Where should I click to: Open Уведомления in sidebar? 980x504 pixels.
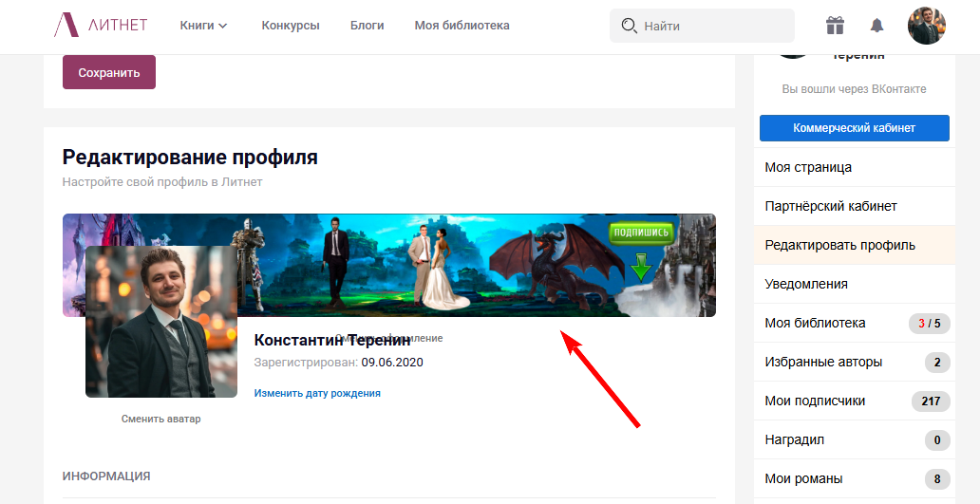855,284
